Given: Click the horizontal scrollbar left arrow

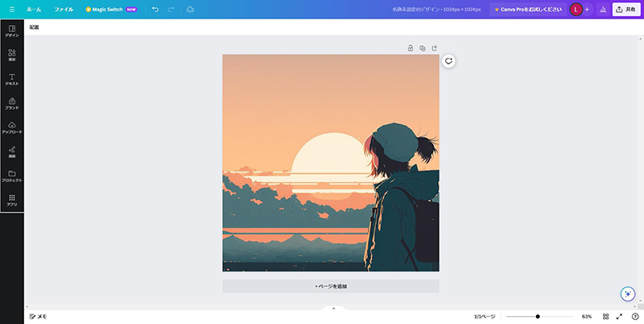Looking at the screenshot, I should (x=27, y=306).
